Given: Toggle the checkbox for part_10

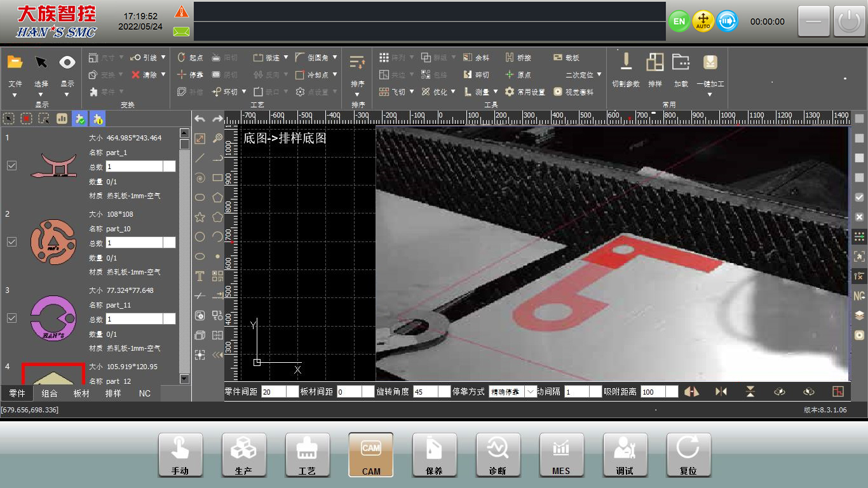Looking at the screenshot, I should [11, 241].
